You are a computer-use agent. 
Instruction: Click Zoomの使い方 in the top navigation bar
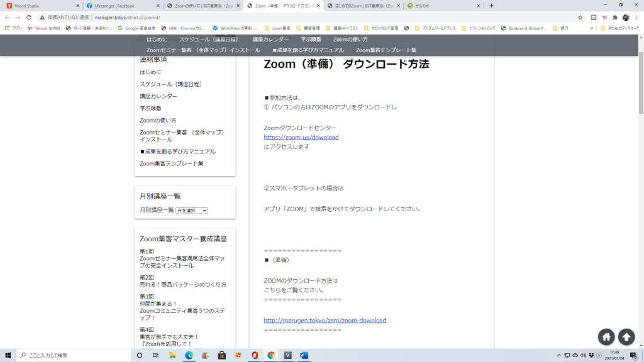click(x=350, y=40)
